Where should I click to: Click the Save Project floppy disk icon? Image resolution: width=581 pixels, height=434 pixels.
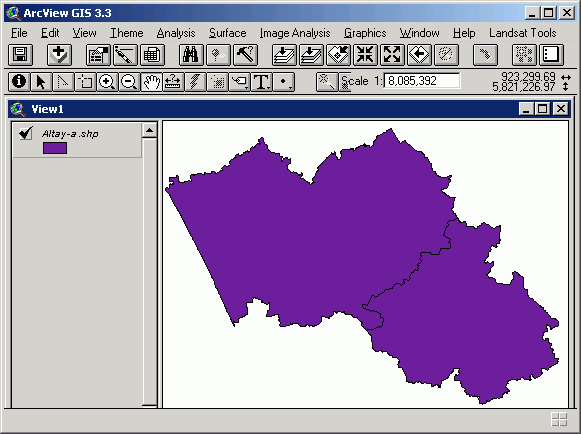pos(20,55)
